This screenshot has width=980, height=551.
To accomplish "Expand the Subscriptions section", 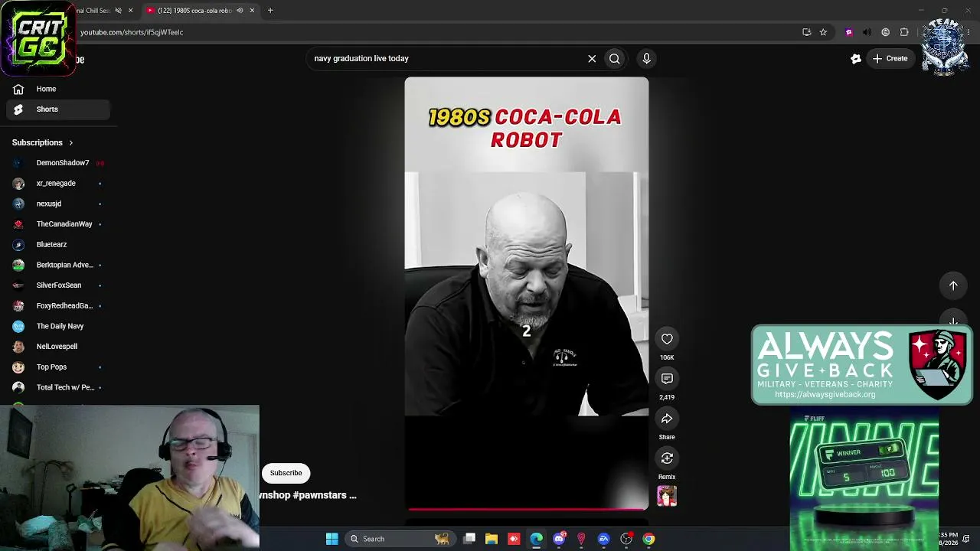I will (43, 142).
